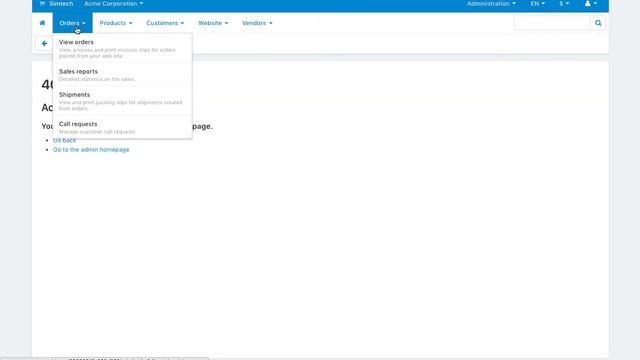Expand the Products dropdown menu
The width and height of the screenshot is (640, 360).
coord(116,23)
